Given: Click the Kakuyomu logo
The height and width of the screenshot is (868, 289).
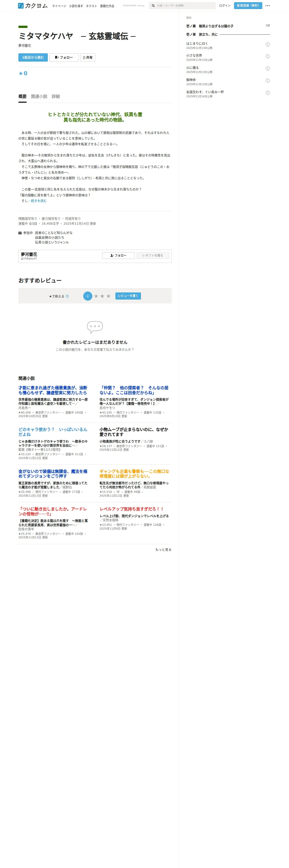Looking at the screenshot, I should (33, 5).
